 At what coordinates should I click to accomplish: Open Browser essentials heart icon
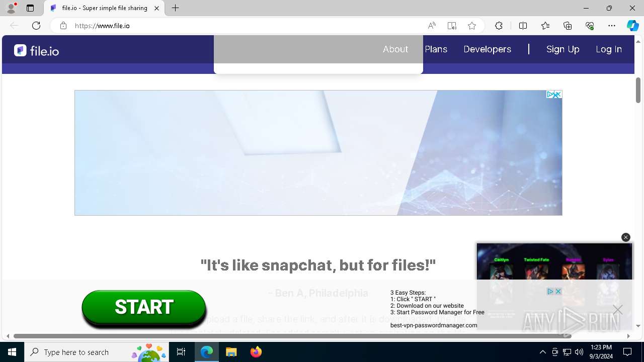point(590,26)
